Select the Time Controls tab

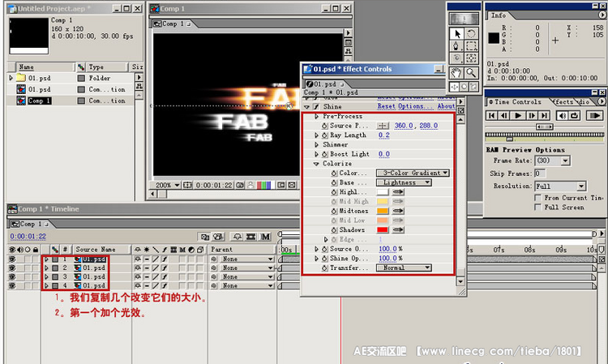tap(517, 102)
